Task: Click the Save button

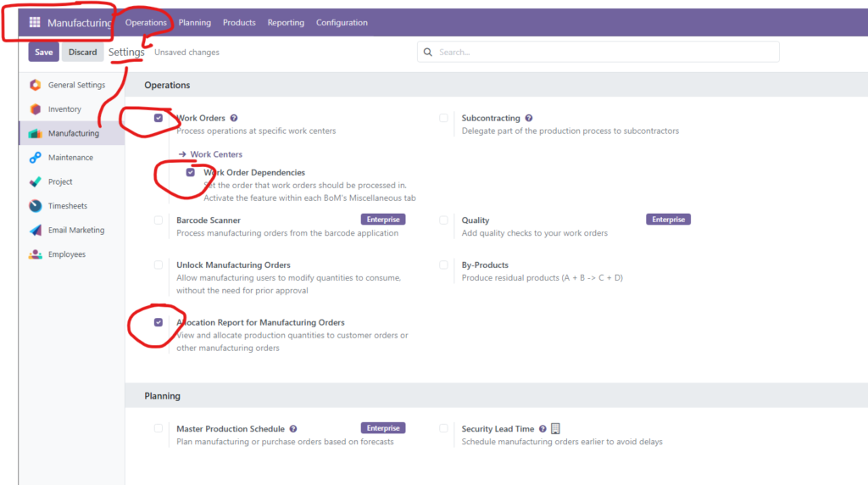Action: coord(43,53)
